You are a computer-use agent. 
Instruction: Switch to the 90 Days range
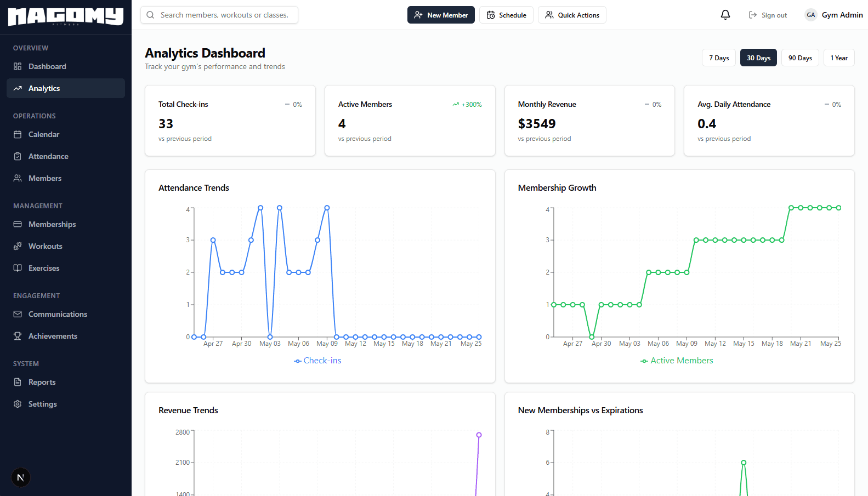point(800,58)
